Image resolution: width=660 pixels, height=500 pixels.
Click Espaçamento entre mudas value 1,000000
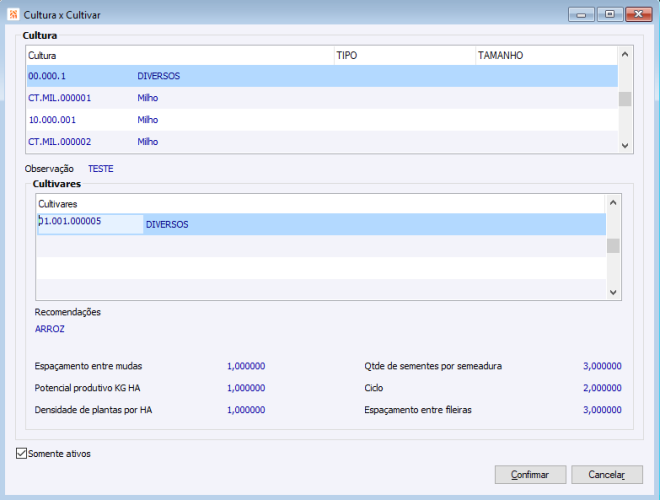(246, 366)
